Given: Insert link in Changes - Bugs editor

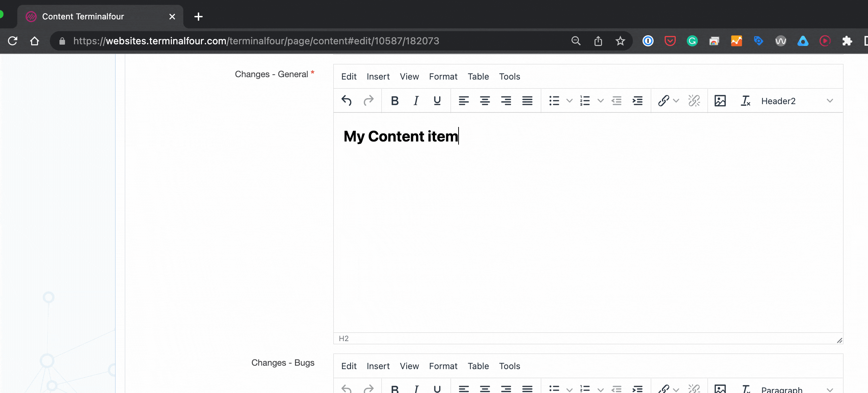Looking at the screenshot, I should [664, 389].
